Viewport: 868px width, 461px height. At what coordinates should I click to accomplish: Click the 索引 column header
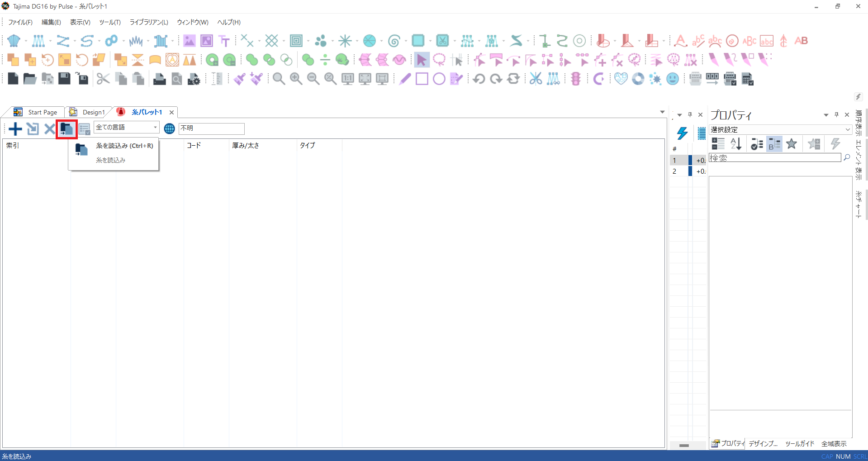click(13, 145)
